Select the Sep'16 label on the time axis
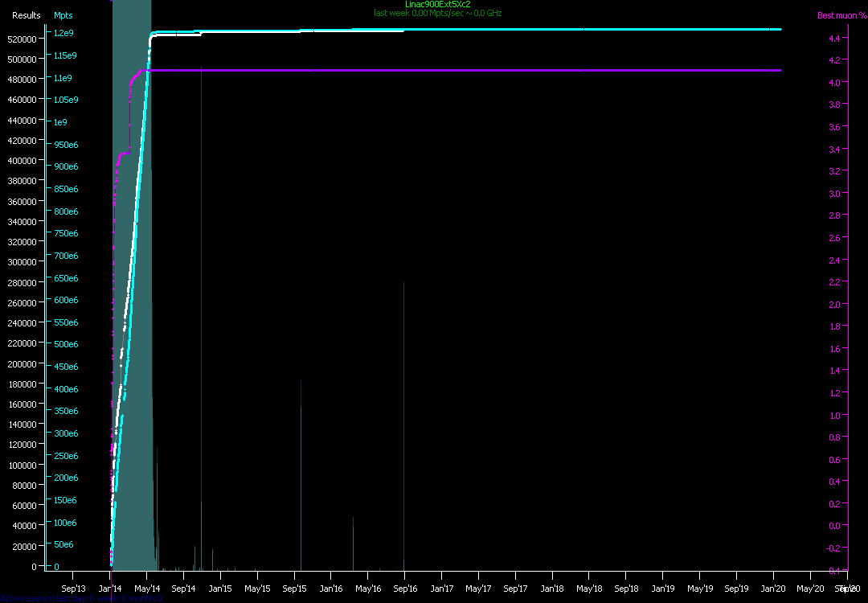The height and width of the screenshot is (603, 868). coord(405,589)
